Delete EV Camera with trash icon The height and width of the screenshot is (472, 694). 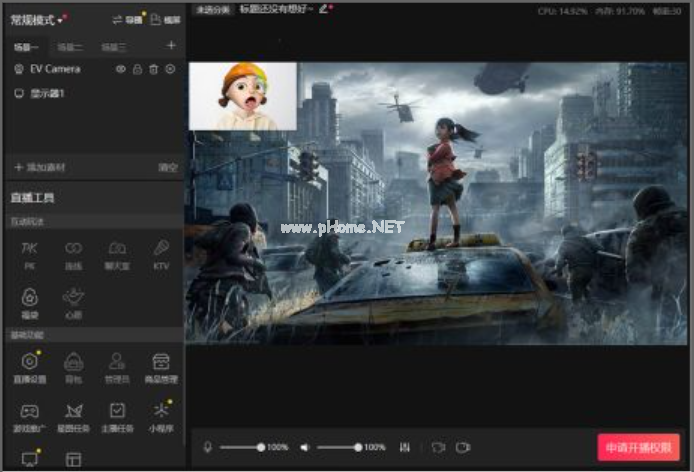(x=153, y=69)
